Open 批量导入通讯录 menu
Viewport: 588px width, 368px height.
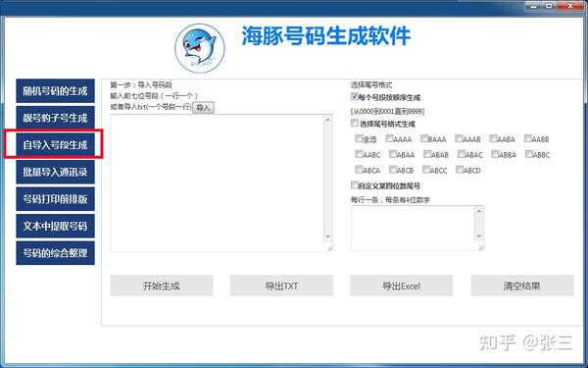pos(55,172)
